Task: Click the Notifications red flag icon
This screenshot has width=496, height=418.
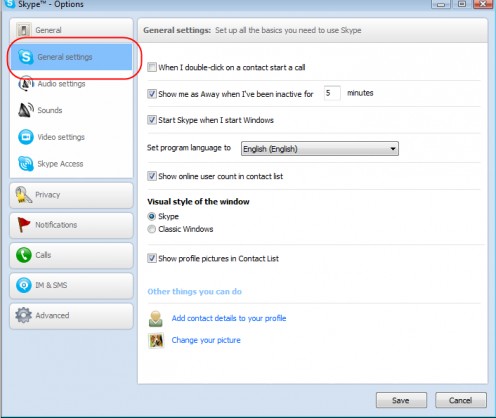Action: [x=23, y=225]
